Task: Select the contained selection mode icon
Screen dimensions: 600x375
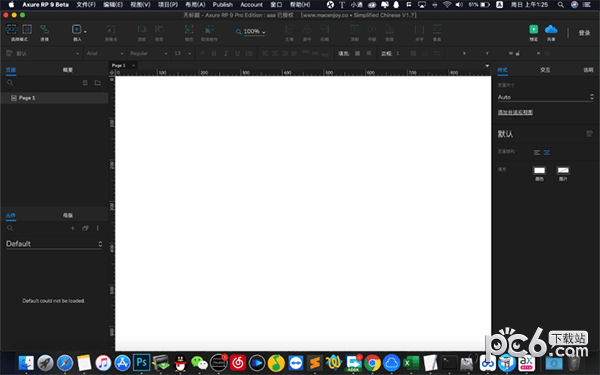Action: pyautogui.click(x=27, y=29)
